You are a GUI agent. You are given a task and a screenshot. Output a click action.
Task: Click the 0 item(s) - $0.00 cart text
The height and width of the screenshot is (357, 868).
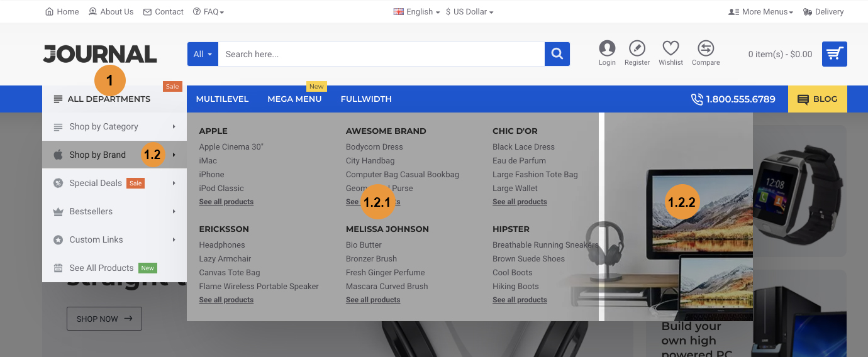(780, 54)
